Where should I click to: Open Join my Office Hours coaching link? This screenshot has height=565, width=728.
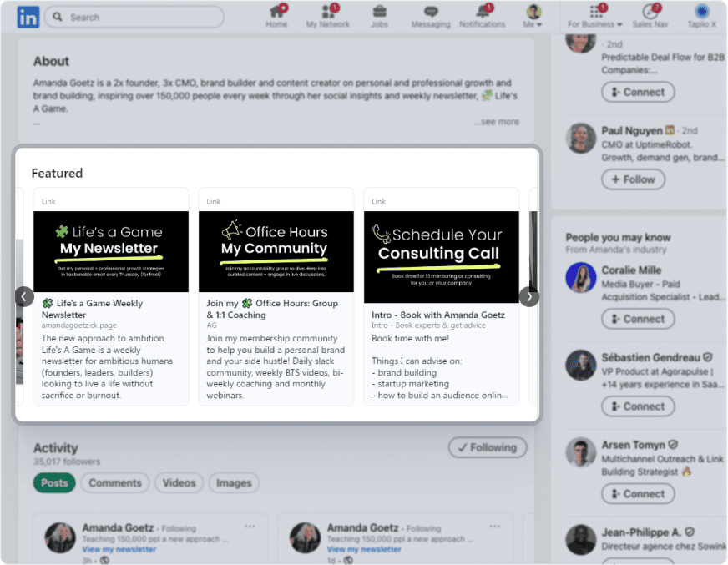pyautogui.click(x=272, y=309)
